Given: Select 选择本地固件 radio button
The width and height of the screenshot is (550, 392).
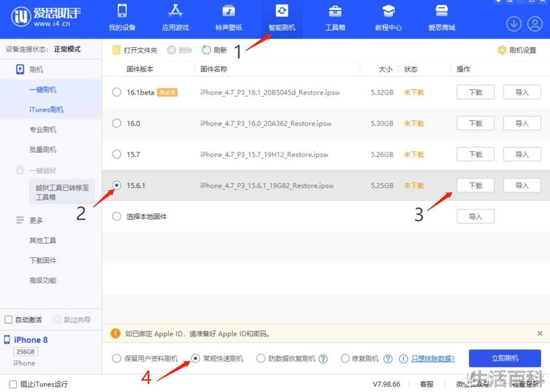Looking at the screenshot, I should (117, 216).
